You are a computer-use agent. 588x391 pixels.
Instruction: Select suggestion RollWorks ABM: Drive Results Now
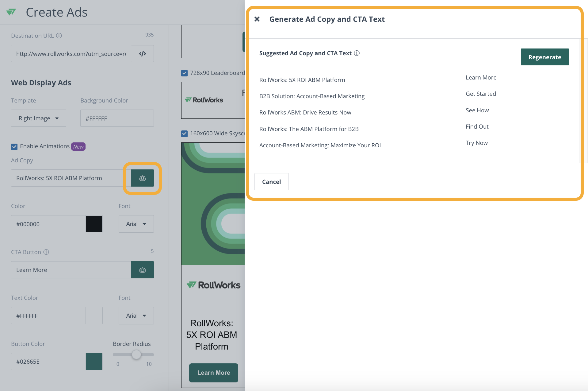coord(305,112)
